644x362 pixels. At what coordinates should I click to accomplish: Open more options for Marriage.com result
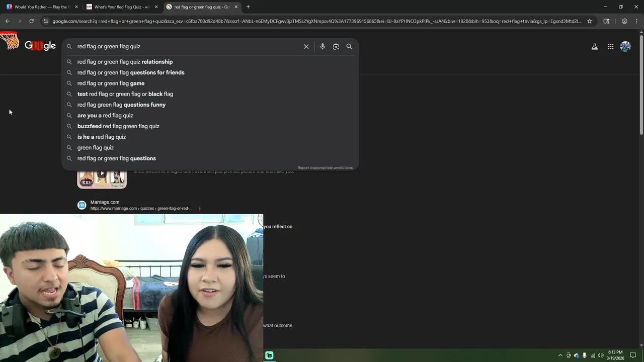[200, 209]
